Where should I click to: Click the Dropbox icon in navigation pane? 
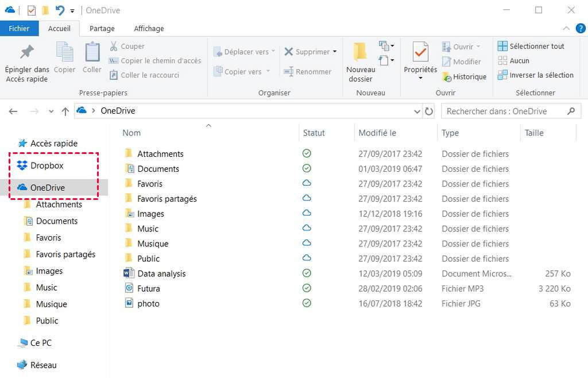(22, 166)
